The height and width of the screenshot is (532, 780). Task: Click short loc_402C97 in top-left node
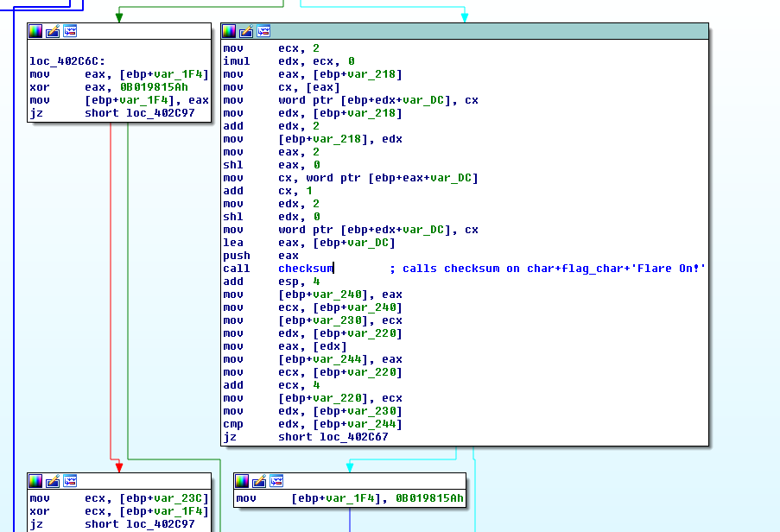140,113
